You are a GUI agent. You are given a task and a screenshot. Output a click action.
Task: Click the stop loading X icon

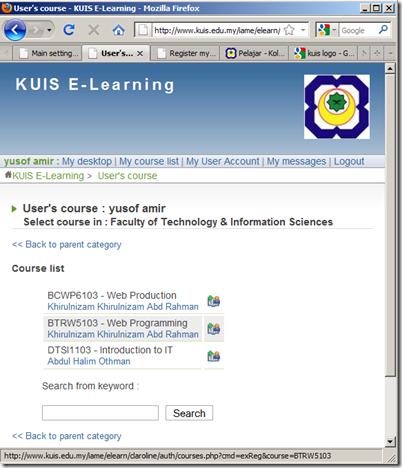pos(94,30)
